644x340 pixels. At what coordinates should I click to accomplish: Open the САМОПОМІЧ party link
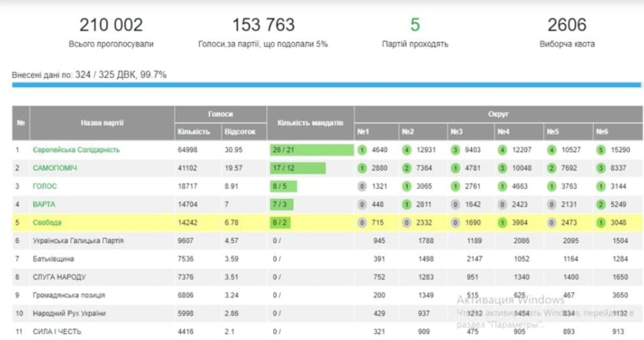(55, 168)
